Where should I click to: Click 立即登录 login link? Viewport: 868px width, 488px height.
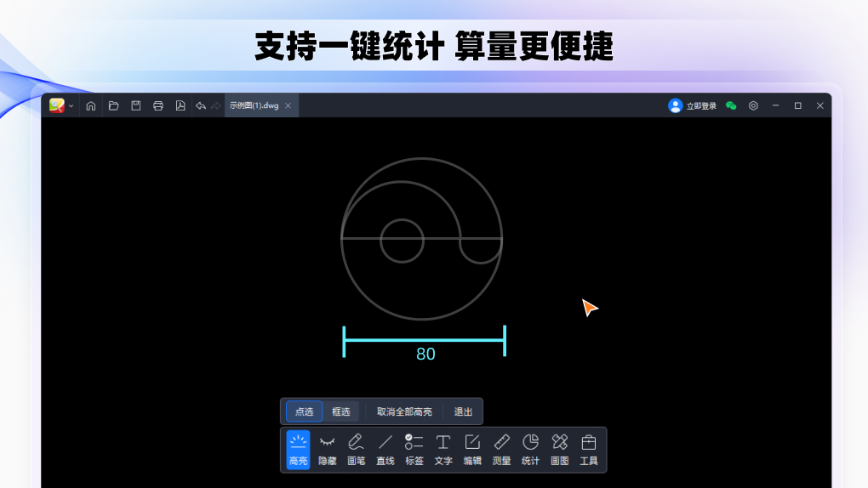point(701,105)
